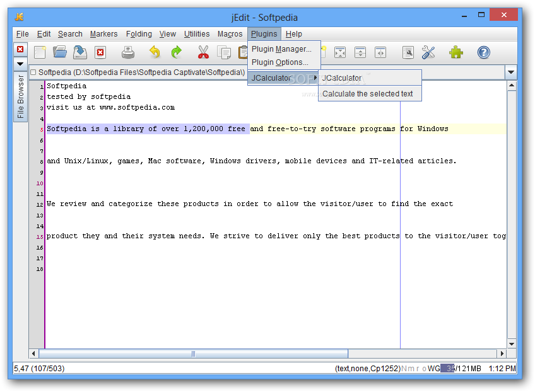Choose Calculate the selected text

pos(370,94)
